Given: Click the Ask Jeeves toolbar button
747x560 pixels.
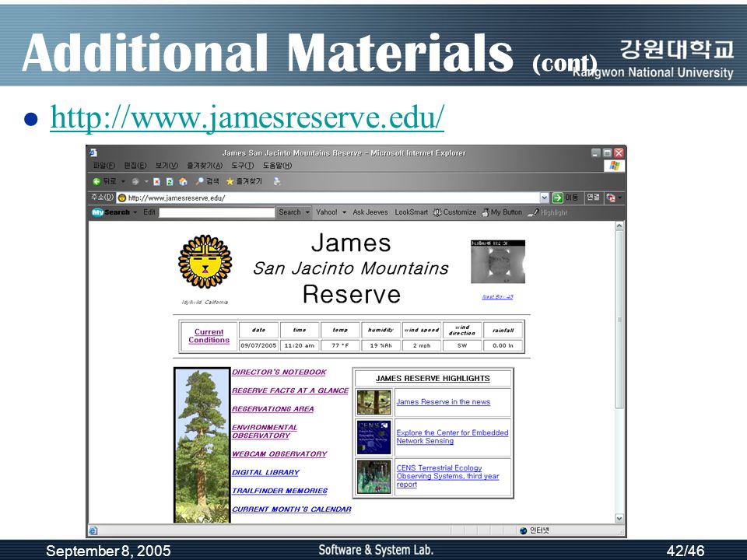Looking at the screenshot, I should click(x=370, y=212).
